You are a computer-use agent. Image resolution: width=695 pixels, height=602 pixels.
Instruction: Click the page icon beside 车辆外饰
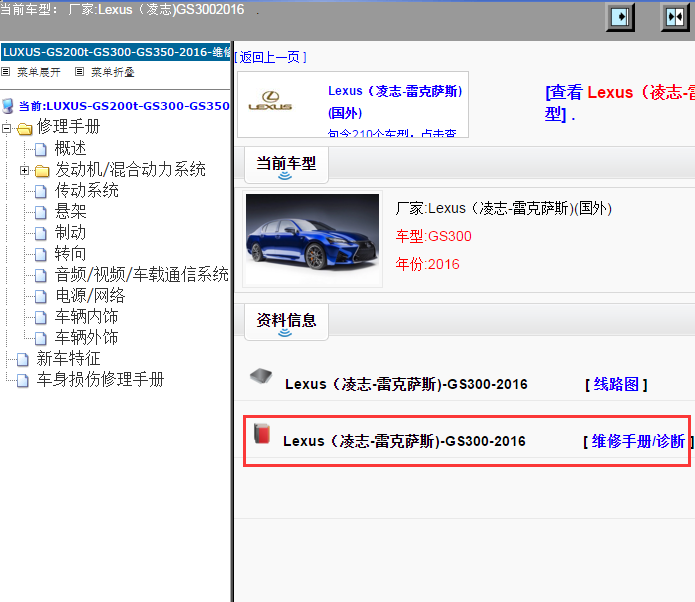[x=40, y=339]
